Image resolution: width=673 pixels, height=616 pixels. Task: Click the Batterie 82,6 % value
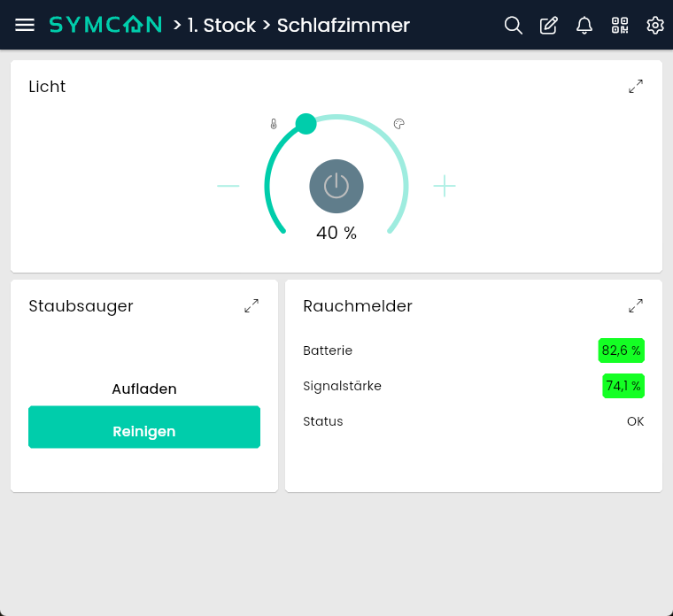[621, 350]
